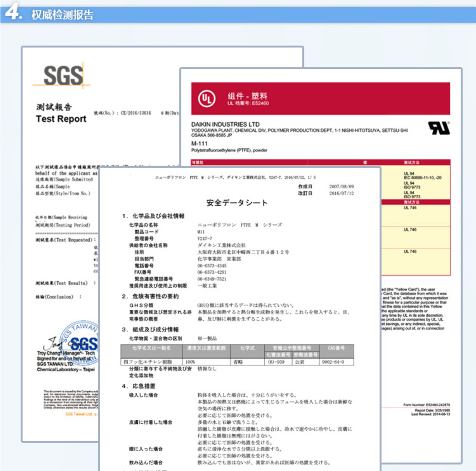Click the round UL logo in the red banner
This screenshot has width=476, height=471.
point(207,98)
